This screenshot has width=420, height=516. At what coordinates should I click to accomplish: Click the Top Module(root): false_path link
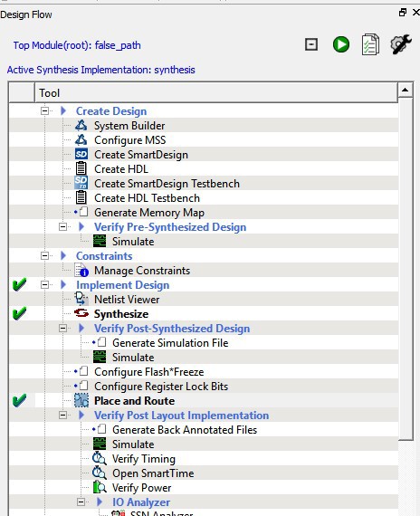coord(77,45)
